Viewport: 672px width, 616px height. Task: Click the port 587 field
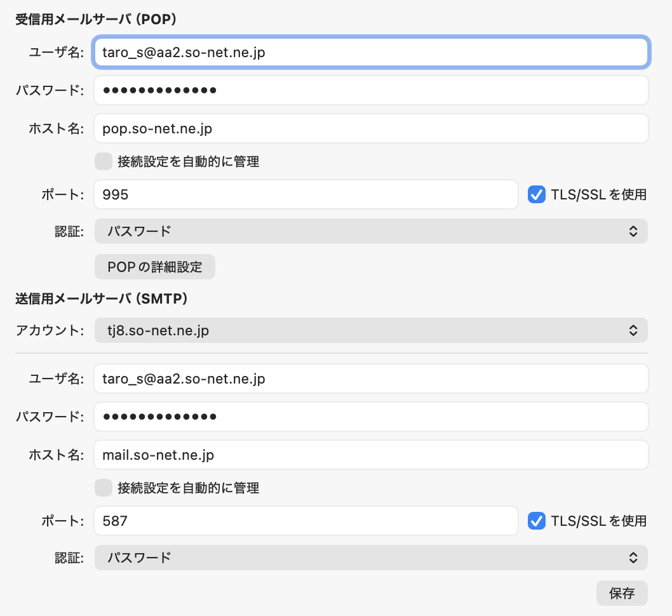click(x=306, y=521)
